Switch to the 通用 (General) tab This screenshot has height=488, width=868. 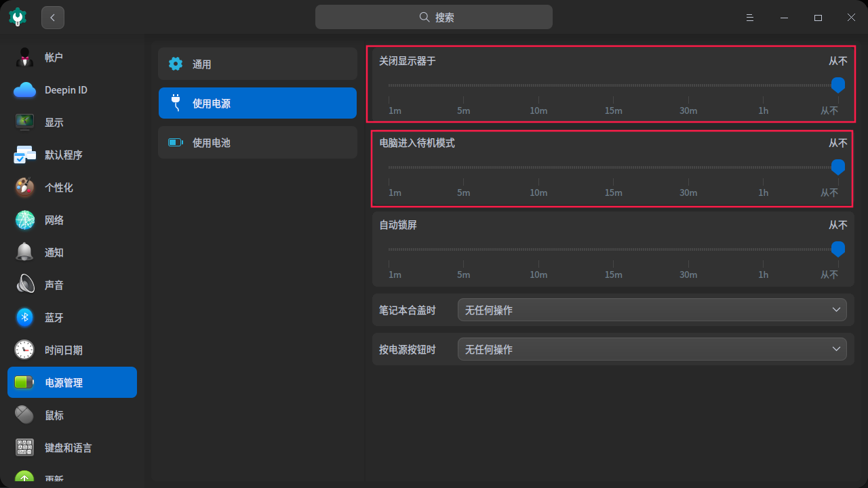(258, 64)
